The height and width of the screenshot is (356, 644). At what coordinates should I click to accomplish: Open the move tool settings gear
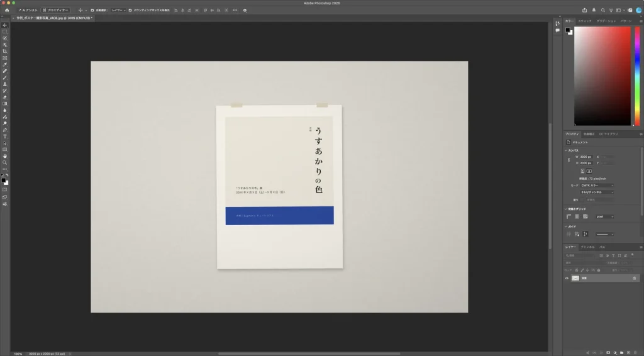[245, 10]
